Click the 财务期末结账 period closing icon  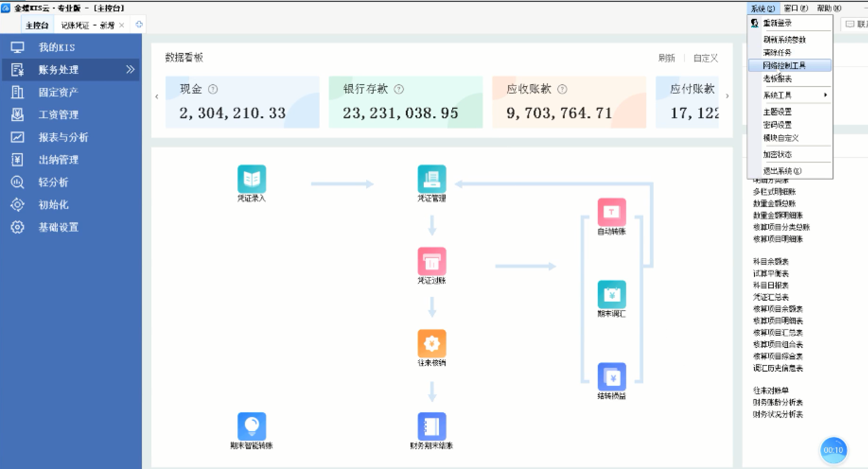[x=431, y=426]
